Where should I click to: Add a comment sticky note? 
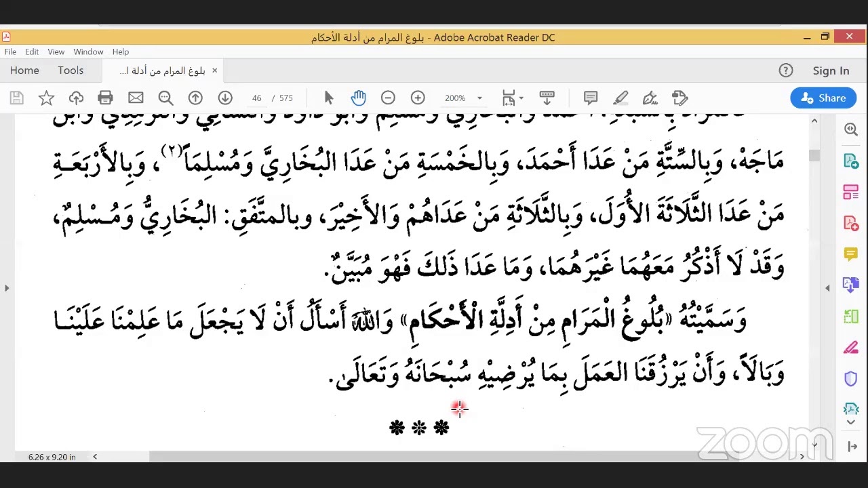click(591, 98)
